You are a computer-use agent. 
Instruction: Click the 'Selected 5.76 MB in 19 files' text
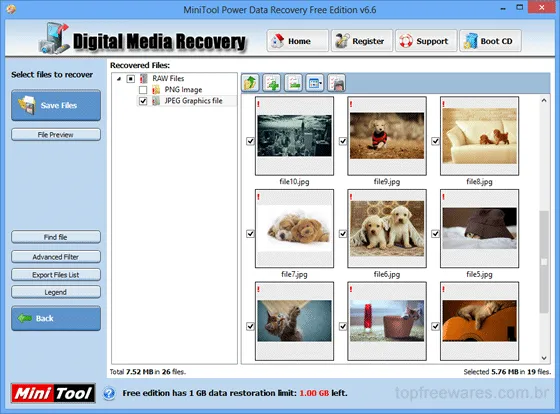(507, 372)
